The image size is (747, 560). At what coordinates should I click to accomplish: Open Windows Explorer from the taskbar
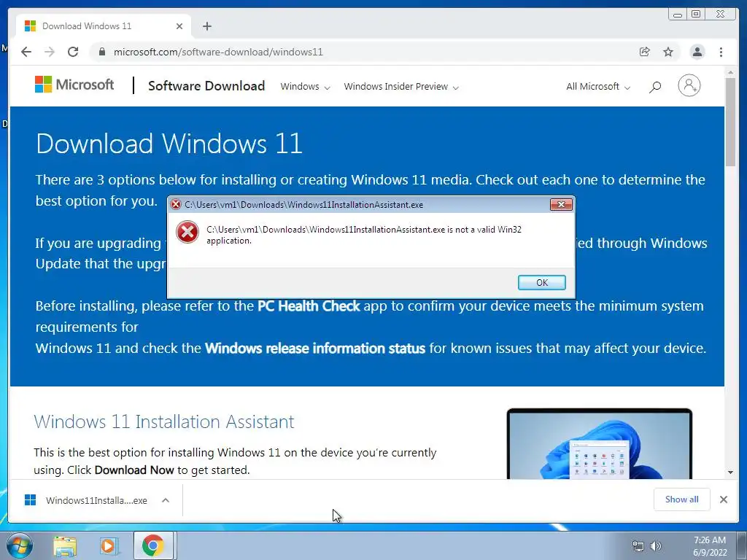65,546
